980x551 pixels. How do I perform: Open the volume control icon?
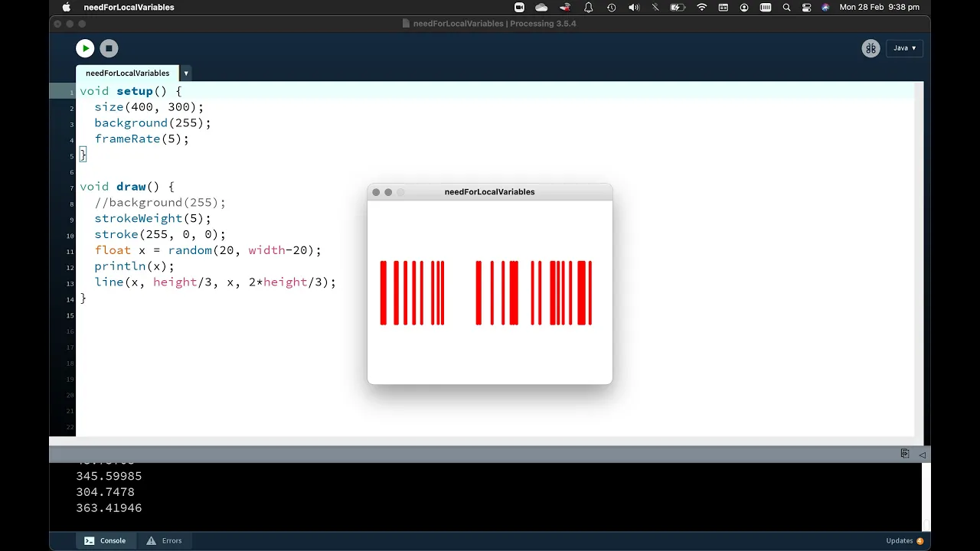634,7
